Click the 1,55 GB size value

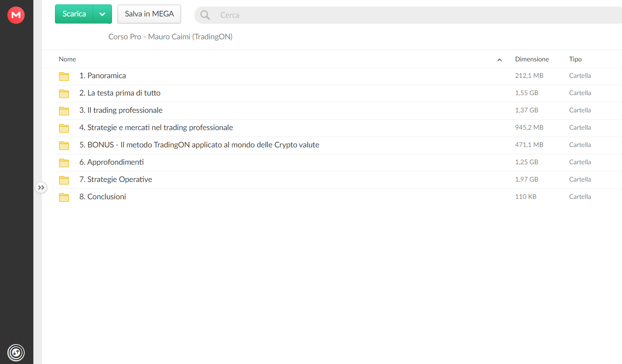tap(526, 93)
